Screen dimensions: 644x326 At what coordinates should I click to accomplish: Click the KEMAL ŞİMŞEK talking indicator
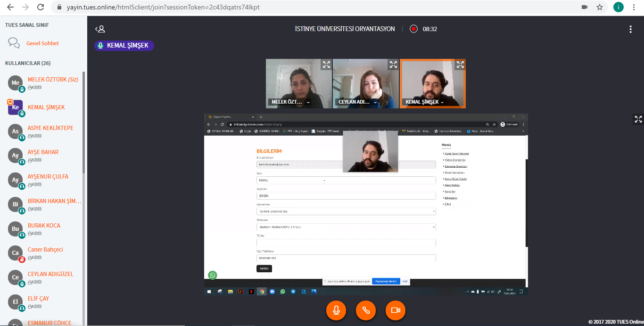point(124,46)
